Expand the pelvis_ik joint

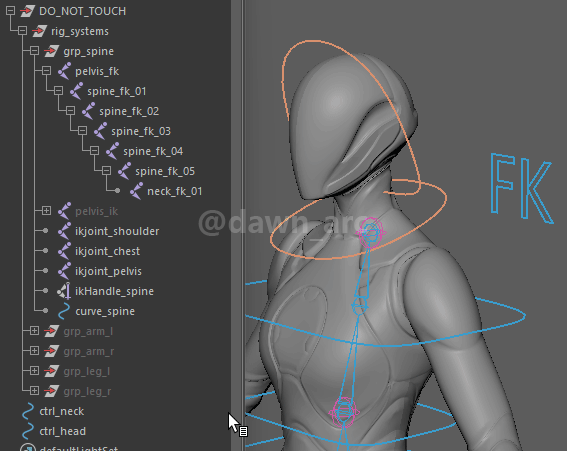46,210
